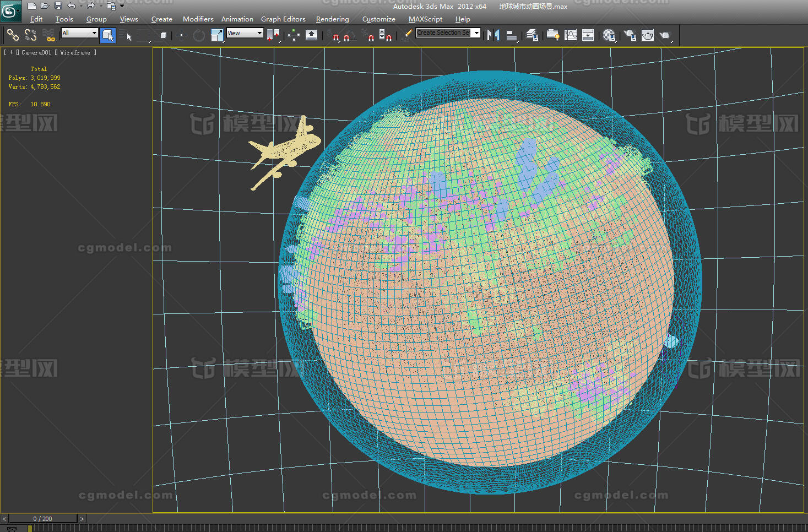Click the Wireframe shading viewport label

(x=75, y=53)
